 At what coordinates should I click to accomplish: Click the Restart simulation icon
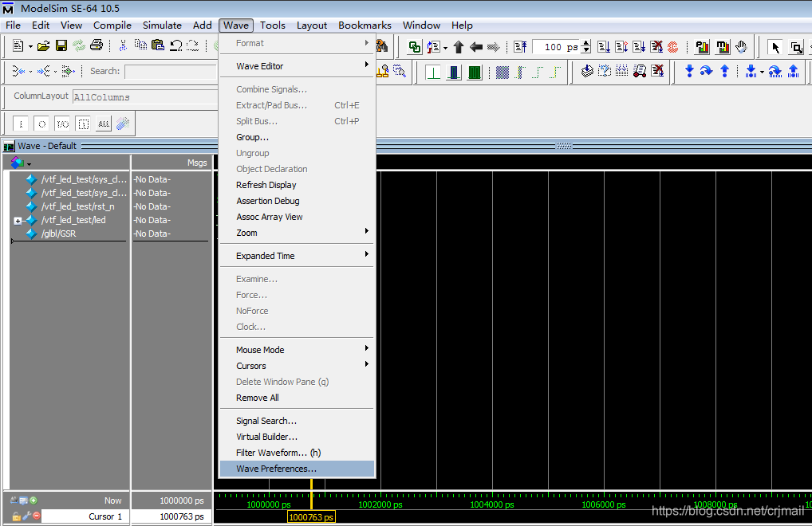(x=520, y=47)
